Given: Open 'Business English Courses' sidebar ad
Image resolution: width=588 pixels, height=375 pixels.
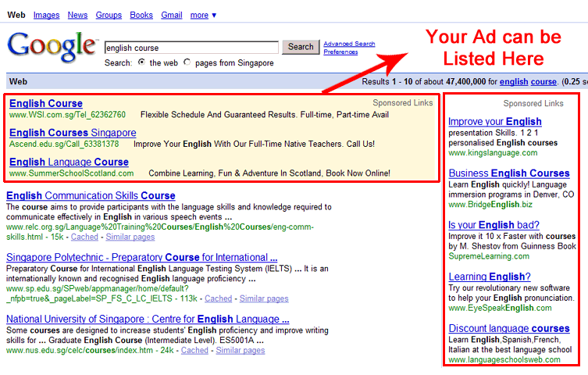Looking at the screenshot, I should tap(509, 173).
